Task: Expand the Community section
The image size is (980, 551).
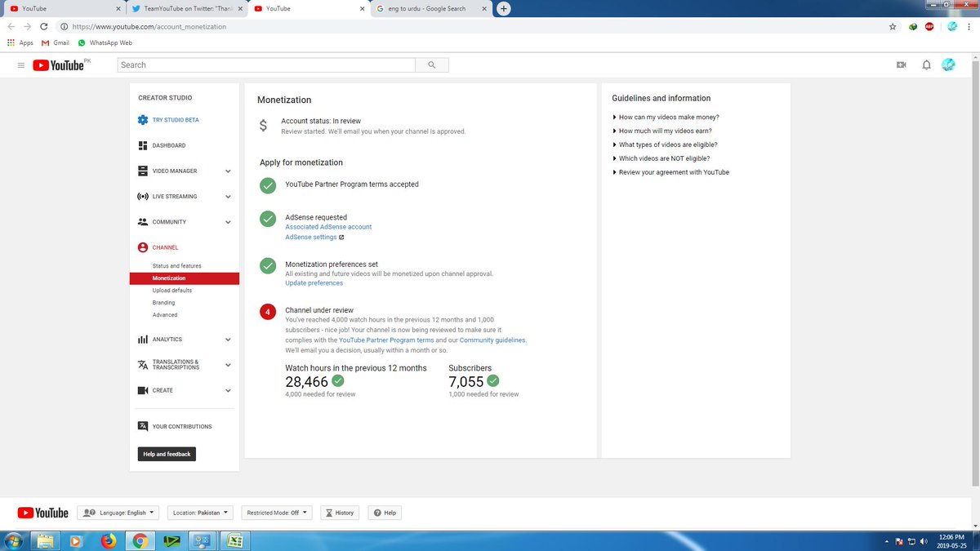Action: coord(228,222)
